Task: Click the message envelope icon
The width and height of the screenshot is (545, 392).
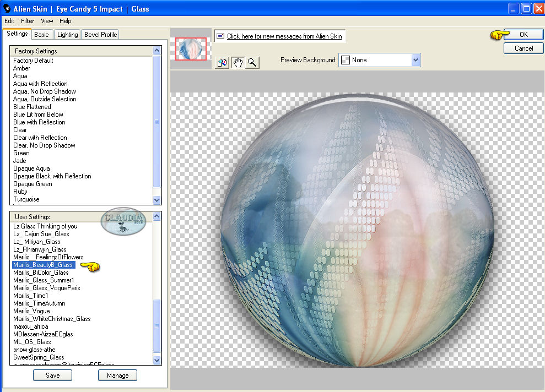Action: pos(220,36)
